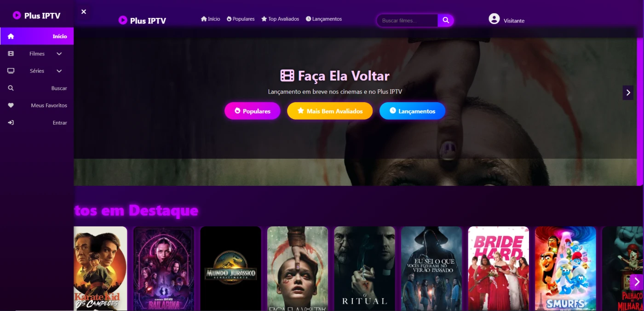Image resolution: width=644 pixels, height=311 pixels.
Task: Open the Visitante user avatar icon
Action: (494, 19)
